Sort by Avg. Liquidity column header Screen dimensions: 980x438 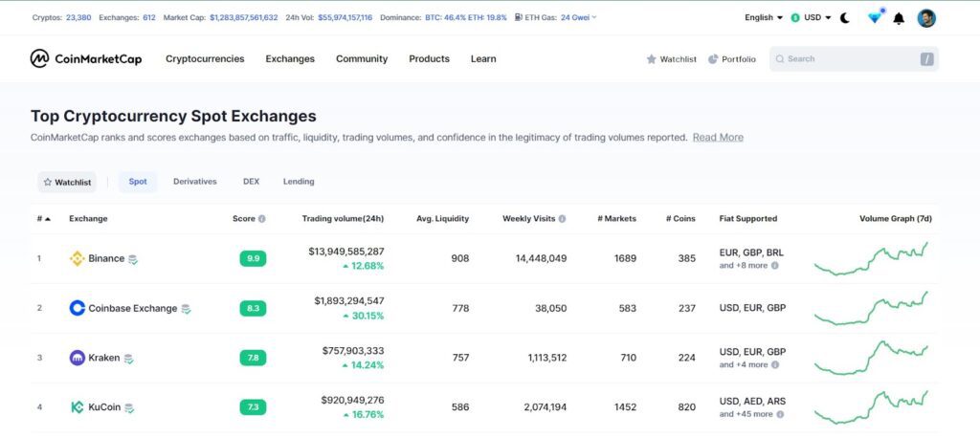tap(442, 219)
